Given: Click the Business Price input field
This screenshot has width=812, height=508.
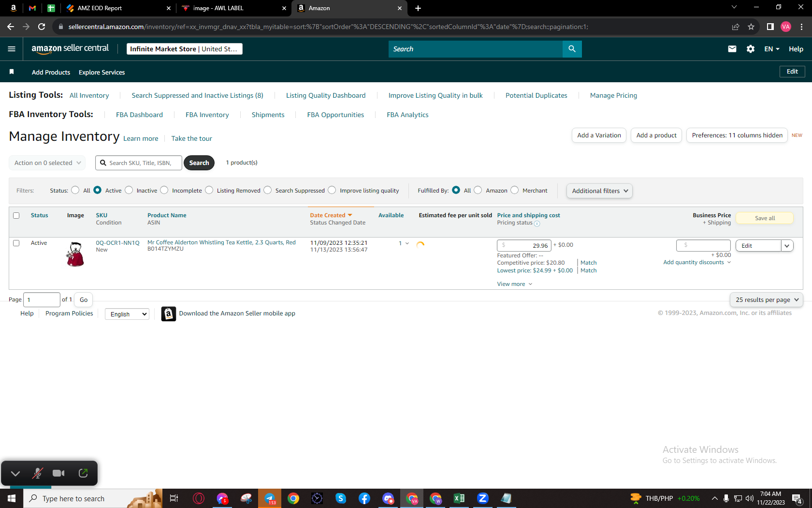Looking at the screenshot, I should 703,245.
